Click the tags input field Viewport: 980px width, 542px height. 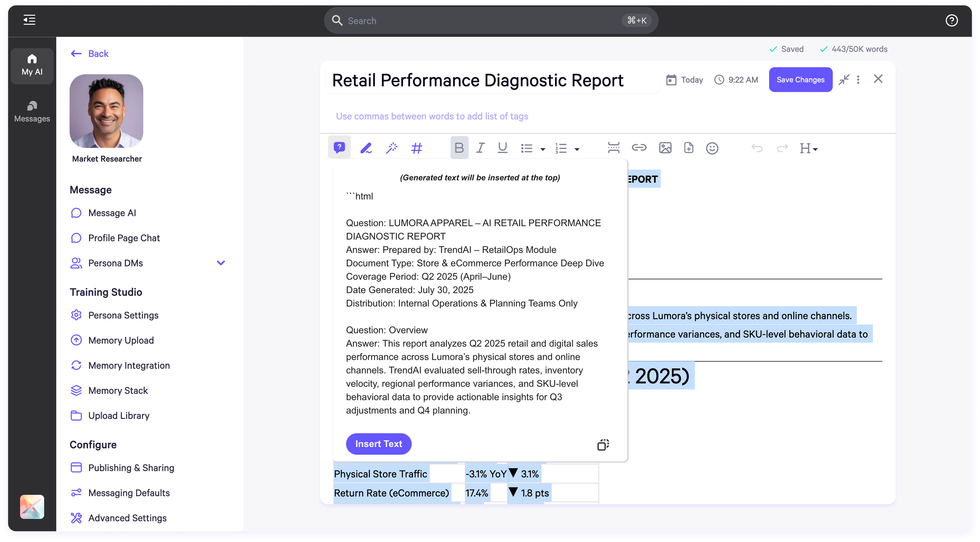432,116
